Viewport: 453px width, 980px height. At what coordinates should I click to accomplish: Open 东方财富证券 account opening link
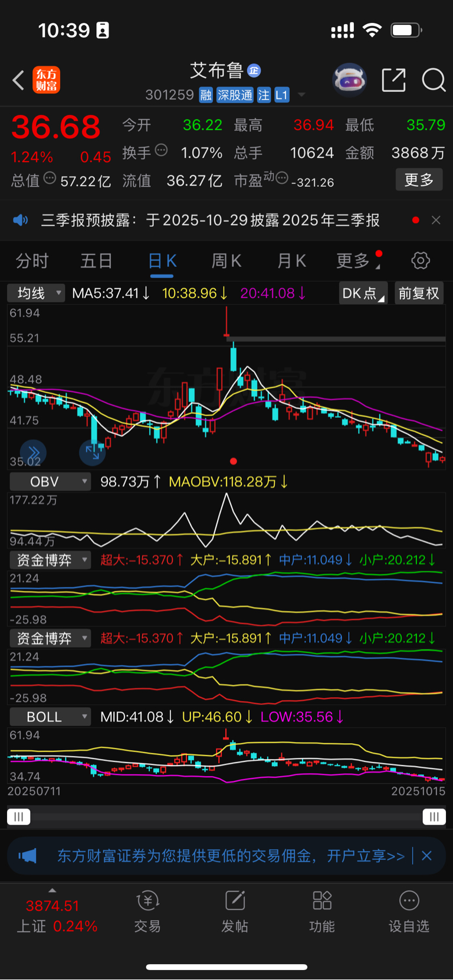tap(231, 856)
